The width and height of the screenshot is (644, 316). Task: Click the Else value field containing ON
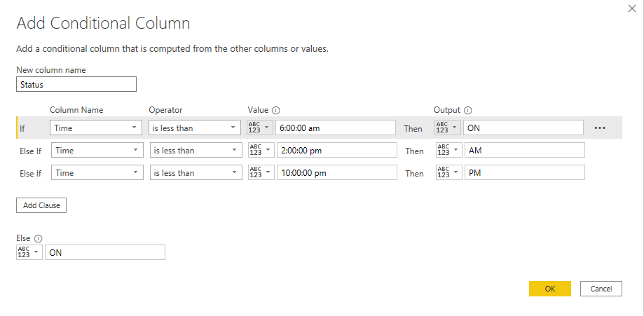105,252
